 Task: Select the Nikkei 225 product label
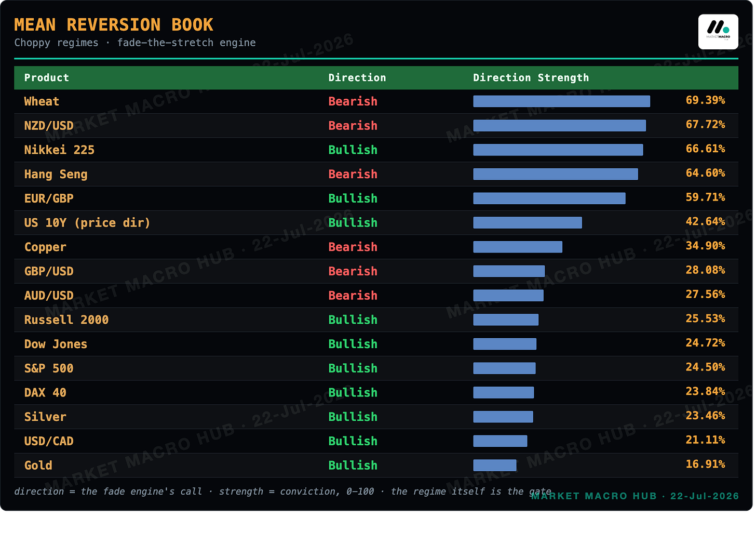point(59,150)
